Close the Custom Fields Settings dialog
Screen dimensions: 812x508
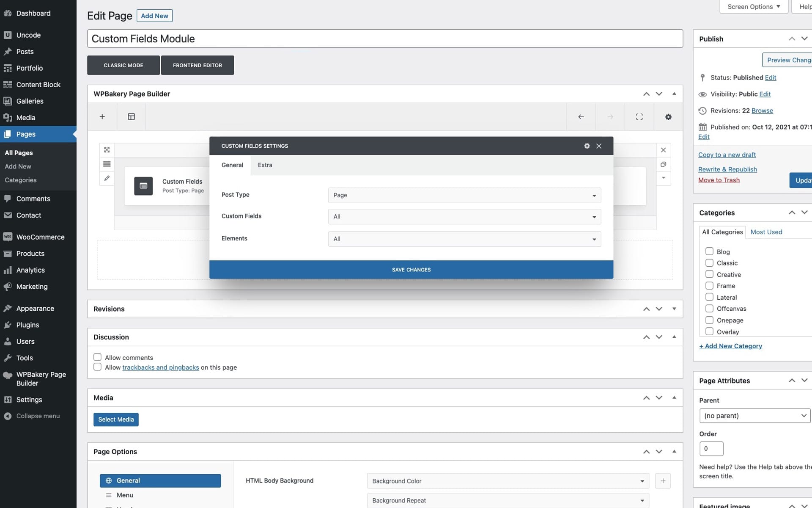tap(599, 146)
